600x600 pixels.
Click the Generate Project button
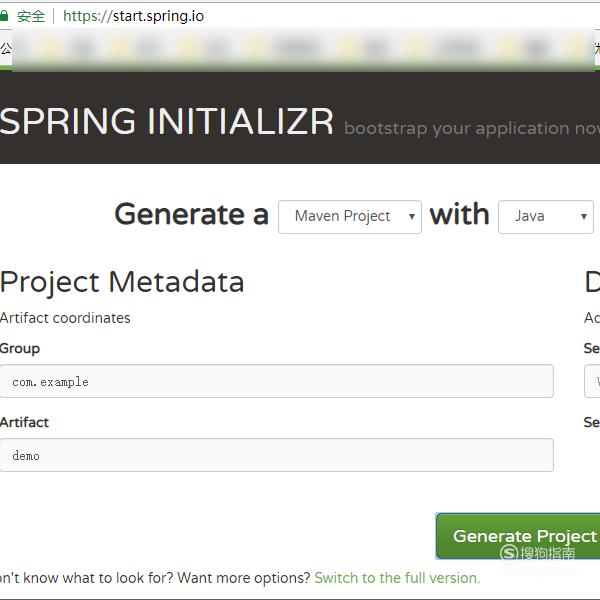click(x=518, y=536)
